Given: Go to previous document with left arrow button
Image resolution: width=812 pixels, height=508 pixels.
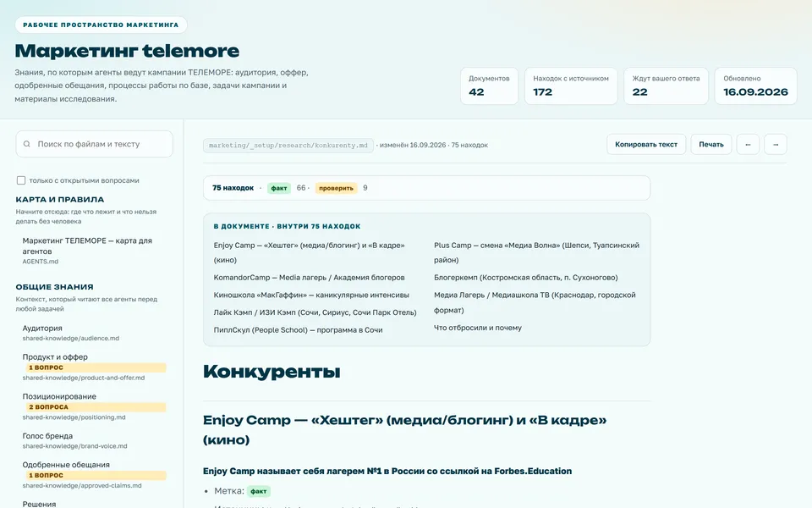Looking at the screenshot, I should point(748,145).
